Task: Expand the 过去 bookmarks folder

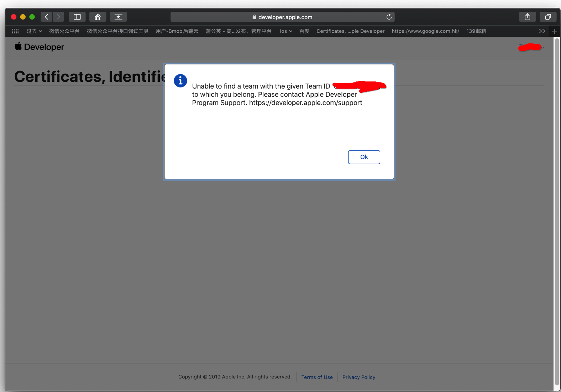Action: [34, 31]
